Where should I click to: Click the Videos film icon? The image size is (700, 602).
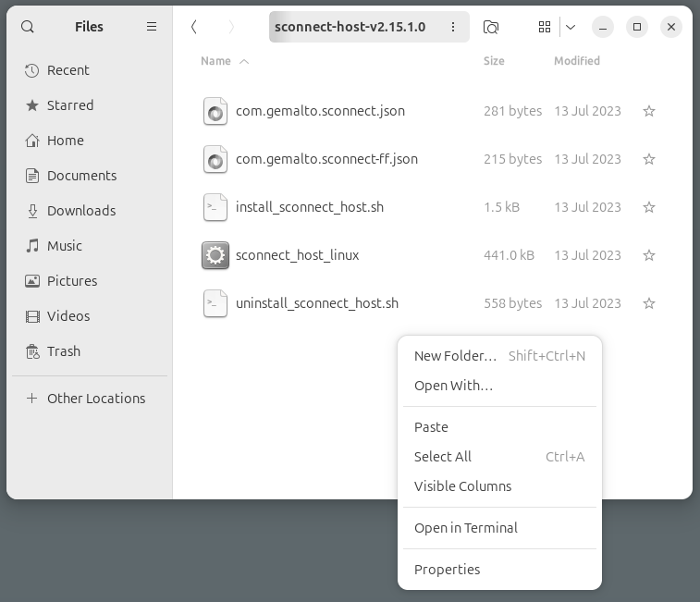tap(32, 316)
